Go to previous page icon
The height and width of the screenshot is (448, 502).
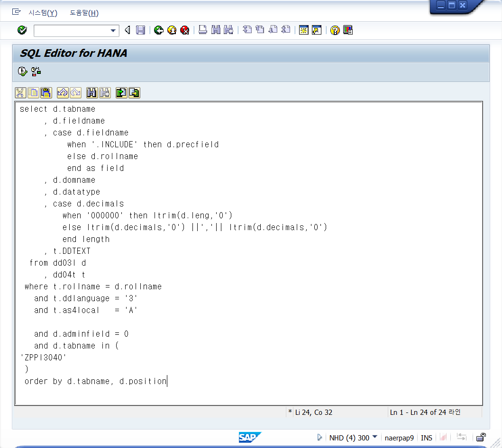(x=260, y=29)
